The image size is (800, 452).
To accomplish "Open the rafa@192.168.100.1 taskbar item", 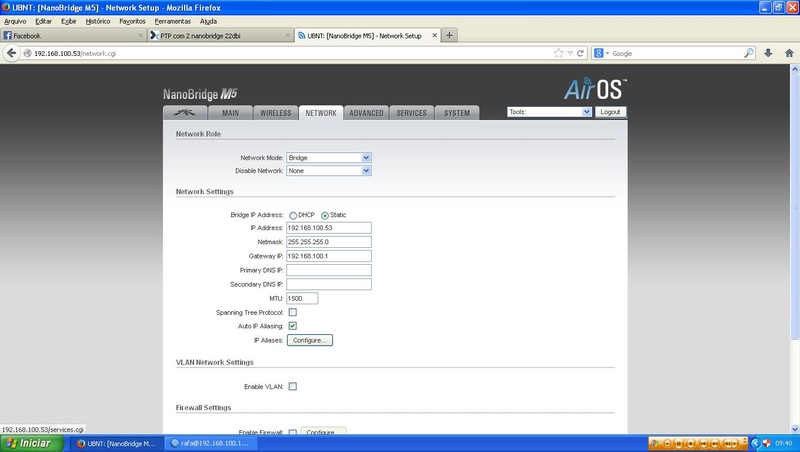I will 212,443.
